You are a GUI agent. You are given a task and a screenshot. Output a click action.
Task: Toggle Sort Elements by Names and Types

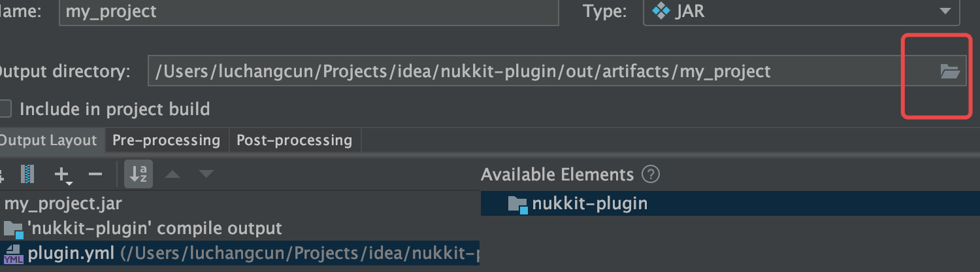click(139, 174)
